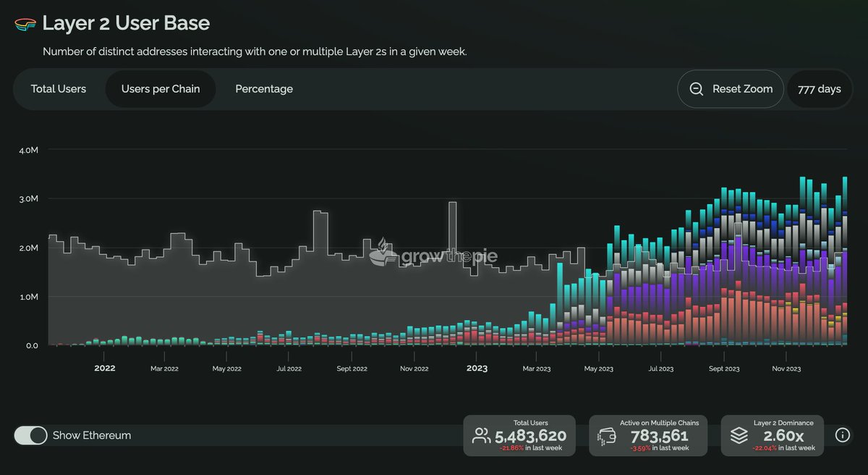This screenshot has width=868, height=475.
Task: Click the Total Users 5,483,620 metric card
Action: click(x=519, y=435)
